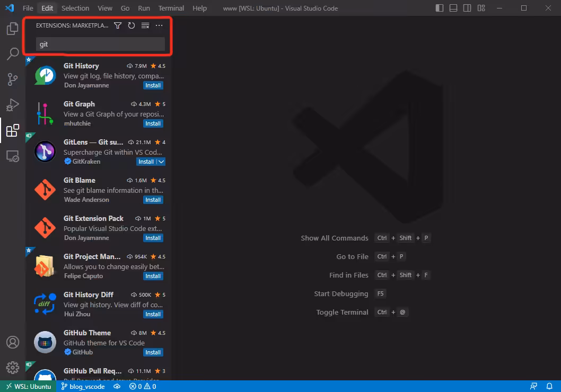Open the File menu
Viewport: 561px width, 392px height.
(28, 8)
